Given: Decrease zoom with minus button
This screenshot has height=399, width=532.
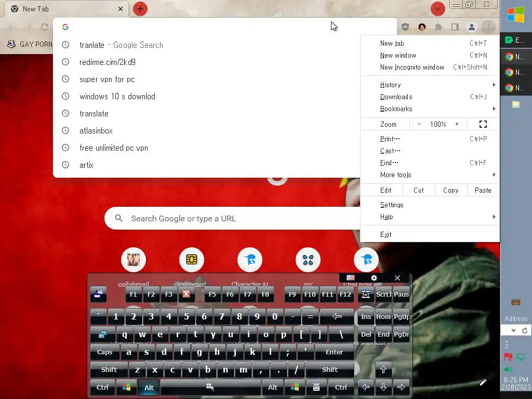Looking at the screenshot, I should (419, 124).
